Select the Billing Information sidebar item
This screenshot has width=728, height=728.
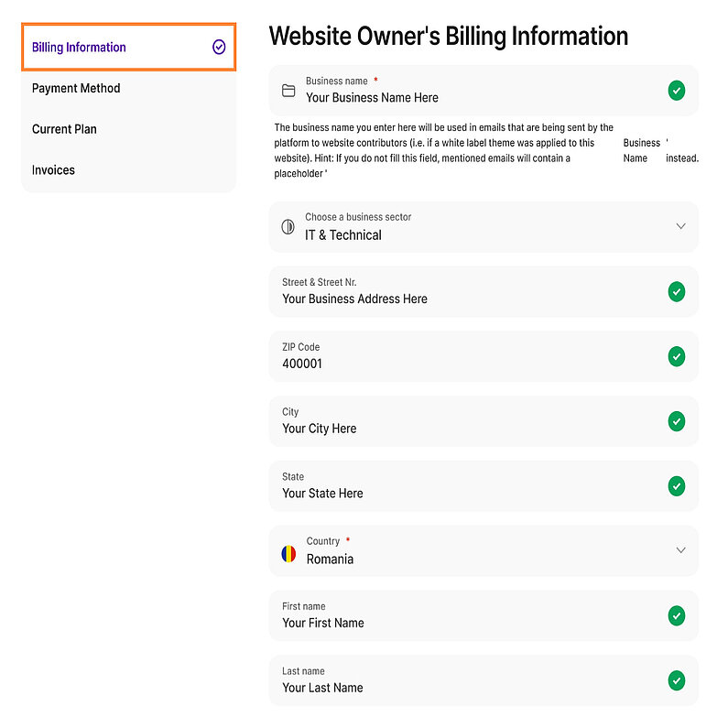[x=79, y=48]
